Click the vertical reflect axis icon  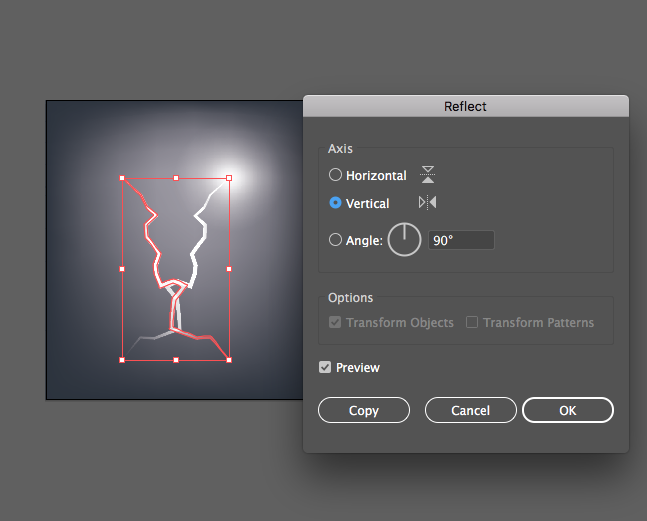pos(427,203)
